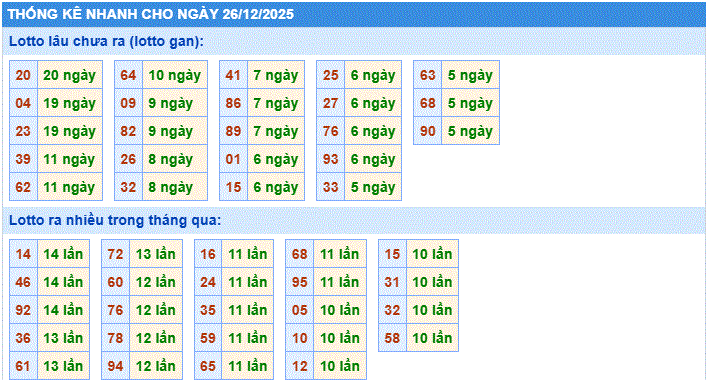Select the heading 'Lotto lâu chưa ra (lotto gan):'
Screen dimensions: 708x380
click(x=107, y=41)
